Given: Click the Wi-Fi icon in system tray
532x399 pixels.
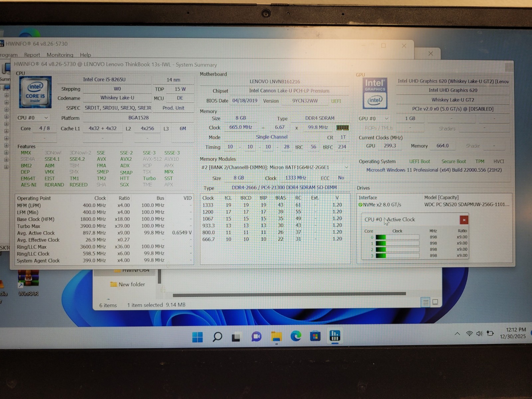Looking at the screenshot, I should pos(469,333).
